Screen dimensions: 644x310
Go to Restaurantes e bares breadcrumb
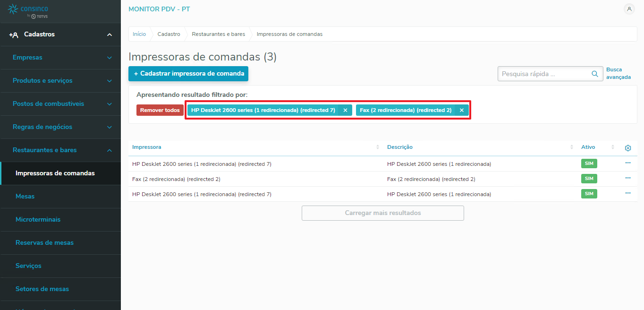coord(219,34)
